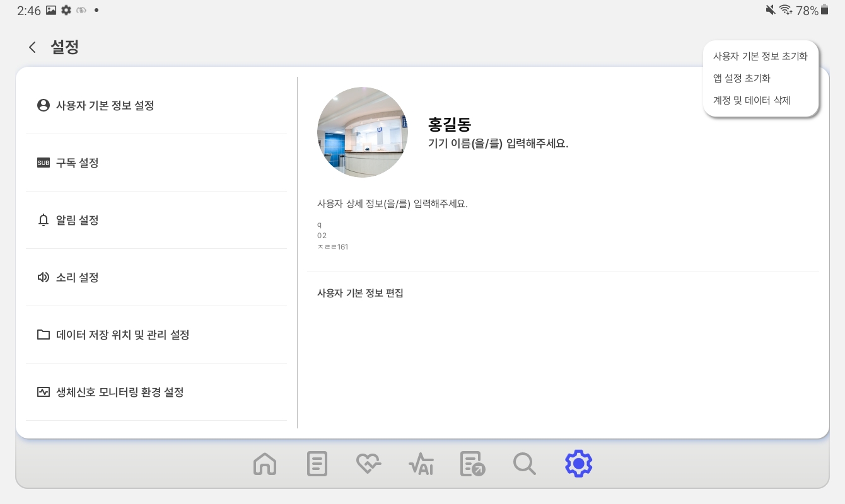Click 기기 이름(을/를) 입력해주세요. text

click(x=498, y=144)
